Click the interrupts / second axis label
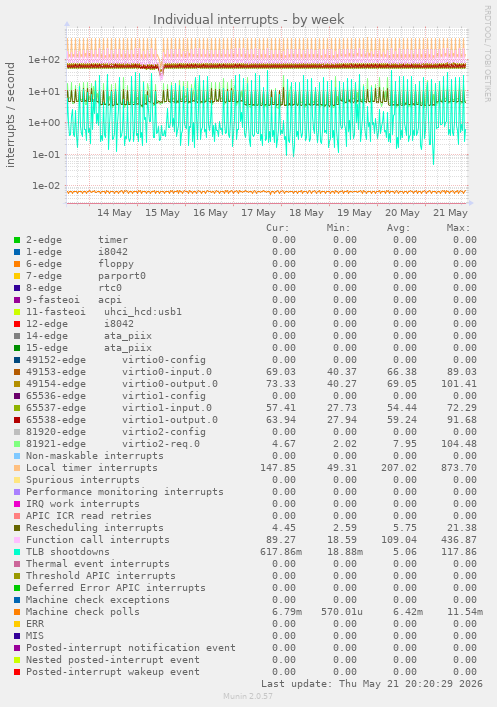The image size is (497, 707). click(10, 115)
